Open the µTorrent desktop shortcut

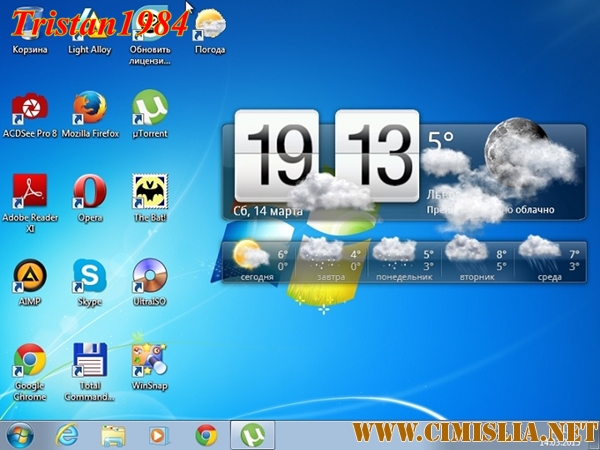[x=149, y=108]
